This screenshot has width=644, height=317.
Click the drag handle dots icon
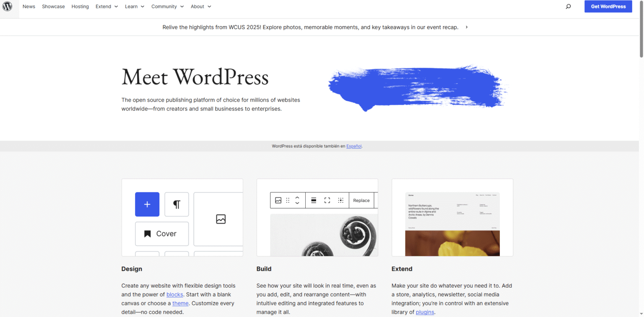tap(288, 200)
